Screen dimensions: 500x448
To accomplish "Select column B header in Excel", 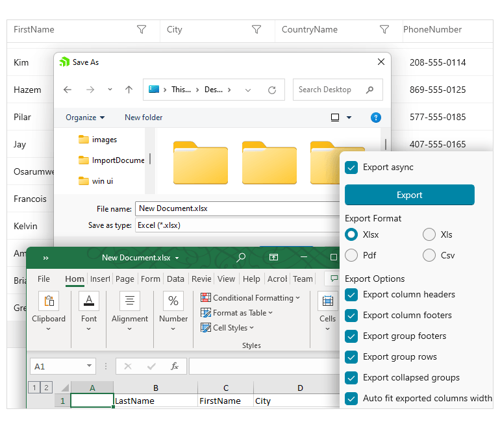I will point(156,388).
